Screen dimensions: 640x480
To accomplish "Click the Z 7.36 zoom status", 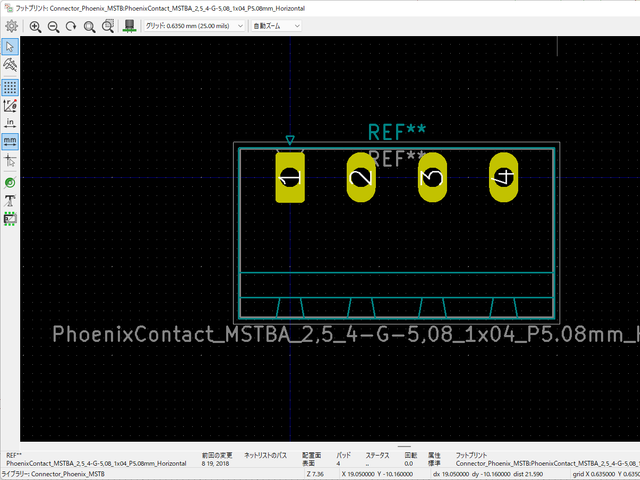I will tap(315, 474).
